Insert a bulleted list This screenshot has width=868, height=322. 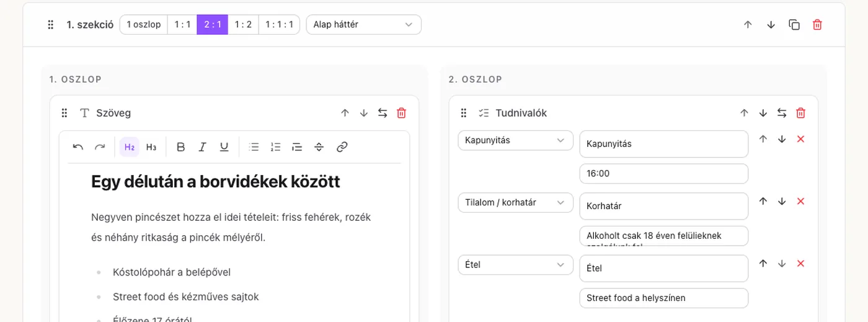[254, 147]
